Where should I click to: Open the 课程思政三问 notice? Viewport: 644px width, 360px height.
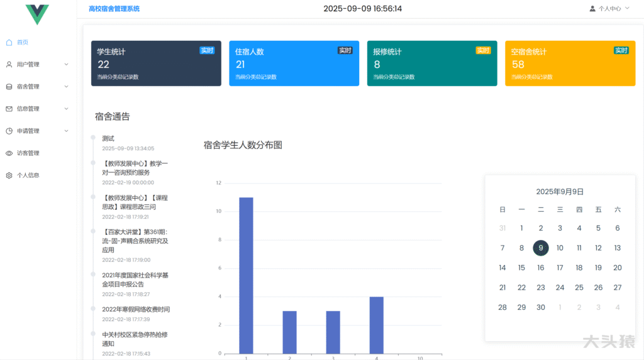pyautogui.click(x=135, y=202)
